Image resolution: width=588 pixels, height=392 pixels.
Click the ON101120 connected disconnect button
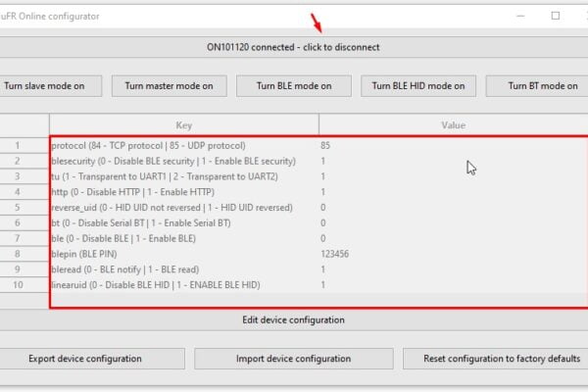[x=293, y=47]
